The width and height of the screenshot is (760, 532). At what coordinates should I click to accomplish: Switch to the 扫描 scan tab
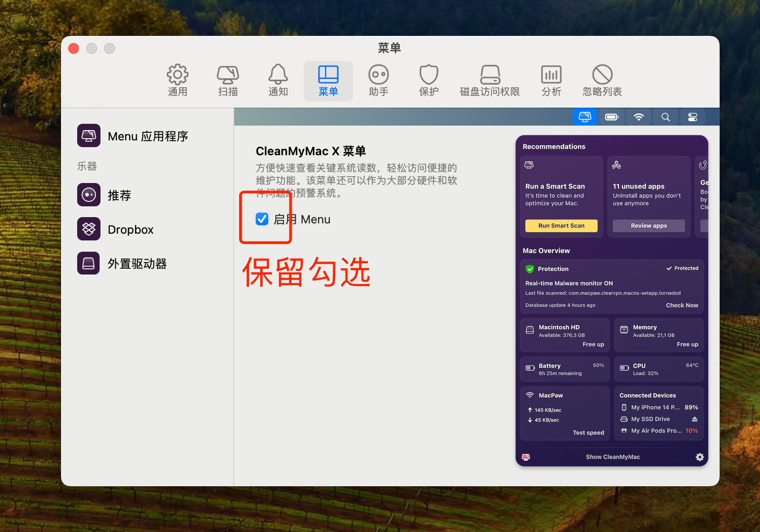click(228, 81)
